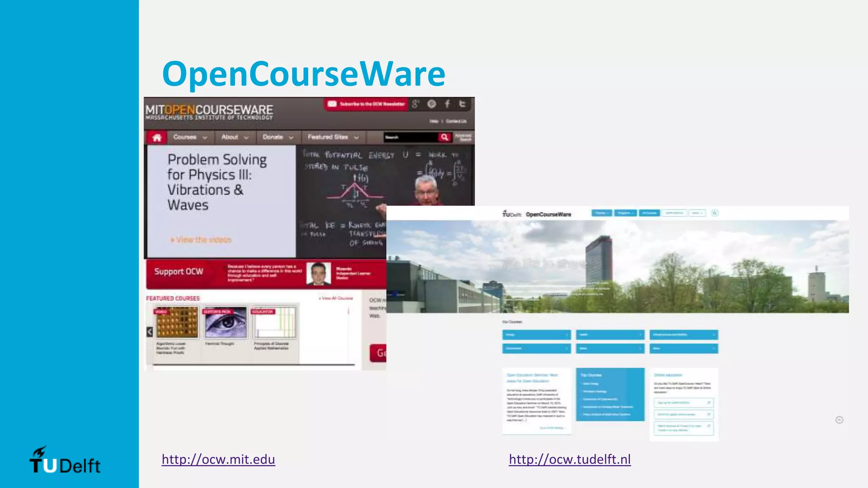Open the Donate dropdown menu
868x488 pixels.
pyautogui.click(x=278, y=137)
